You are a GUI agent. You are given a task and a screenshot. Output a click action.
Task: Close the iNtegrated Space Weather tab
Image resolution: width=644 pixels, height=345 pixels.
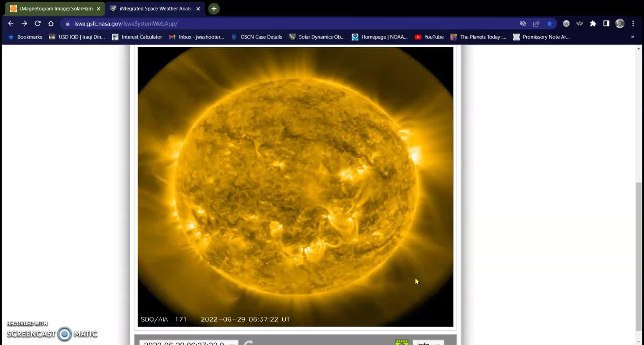click(x=198, y=8)
